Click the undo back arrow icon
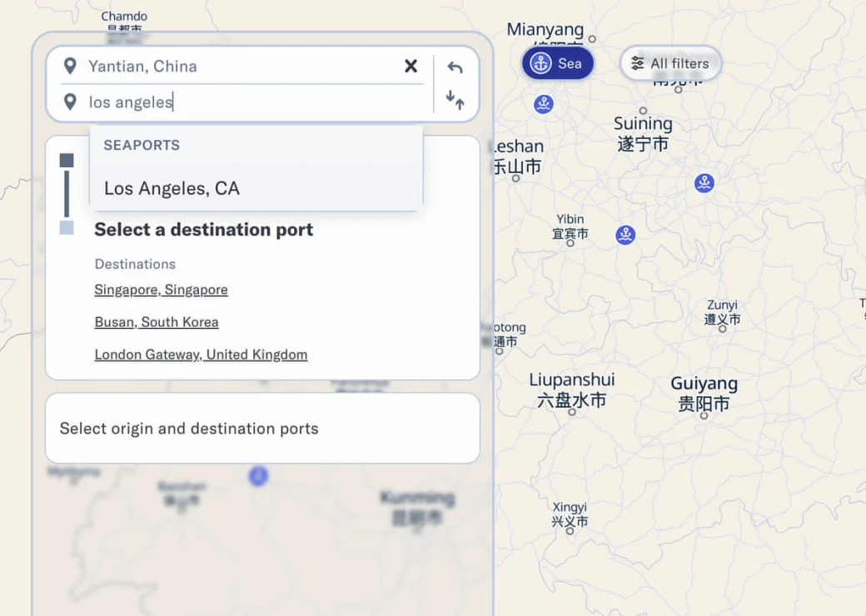 click(455, 67)
